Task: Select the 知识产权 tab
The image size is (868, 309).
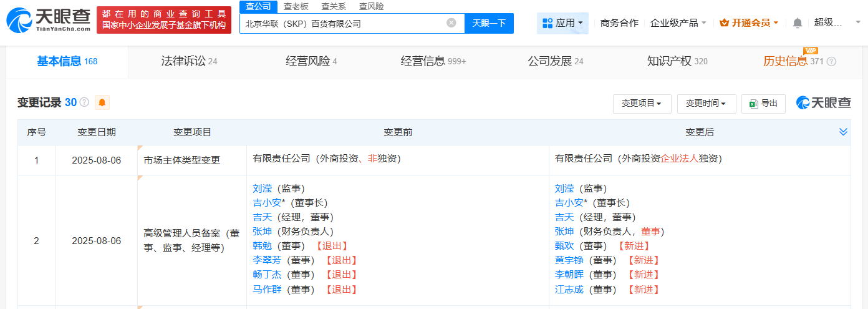Action: pos(677,62)
